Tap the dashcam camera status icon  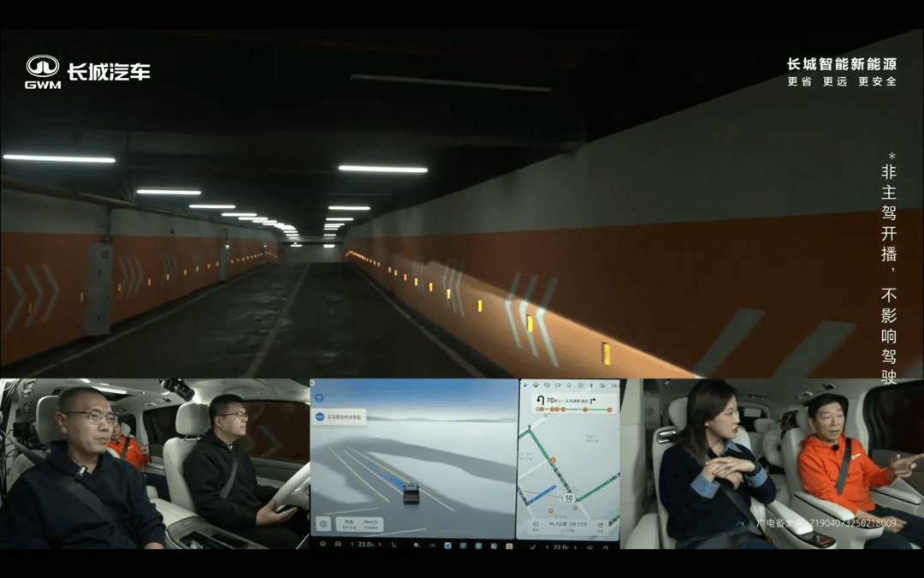pyautogui.click(x=558, y=385)
